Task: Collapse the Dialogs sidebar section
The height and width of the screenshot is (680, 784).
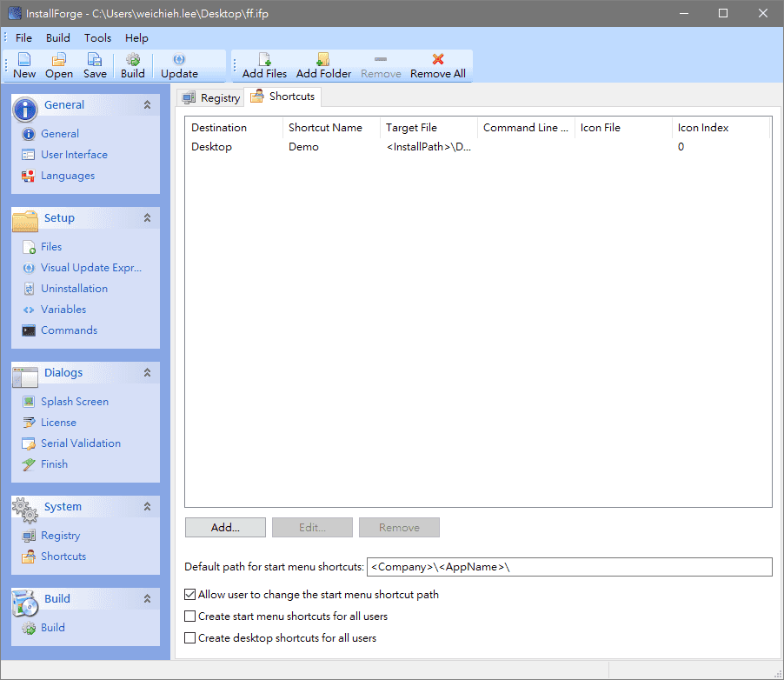Action: (x=147, y=373)
